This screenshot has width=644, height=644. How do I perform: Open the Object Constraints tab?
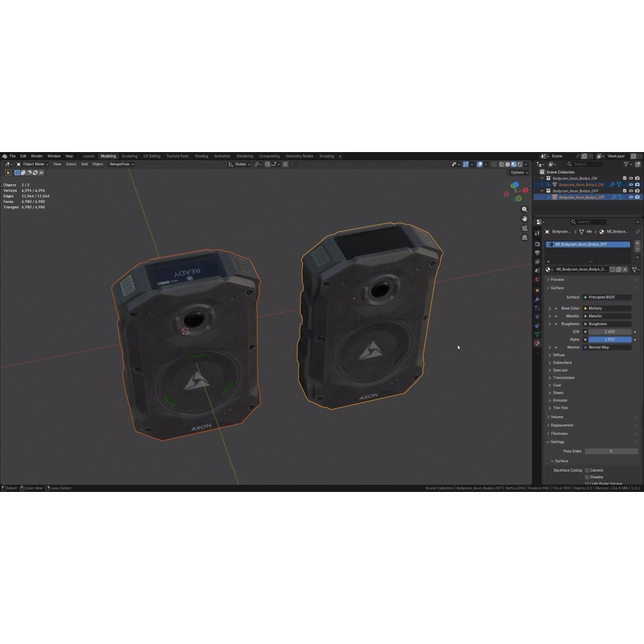tap(537, 326)
